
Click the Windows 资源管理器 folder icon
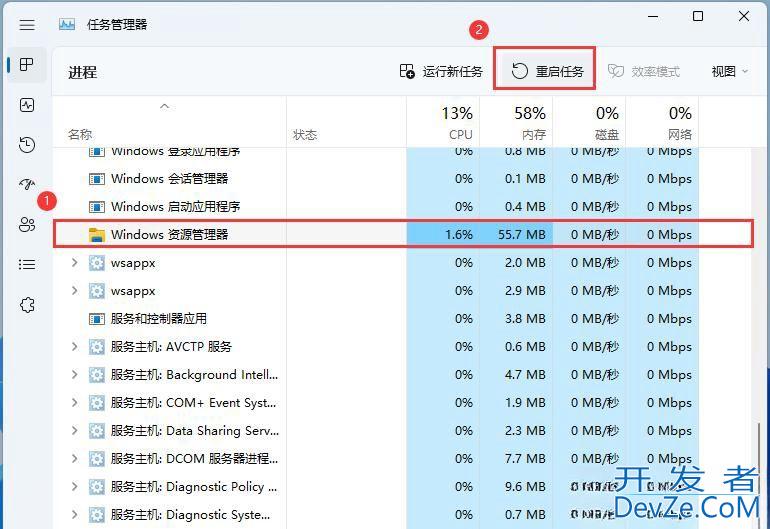tap(97, 235)
